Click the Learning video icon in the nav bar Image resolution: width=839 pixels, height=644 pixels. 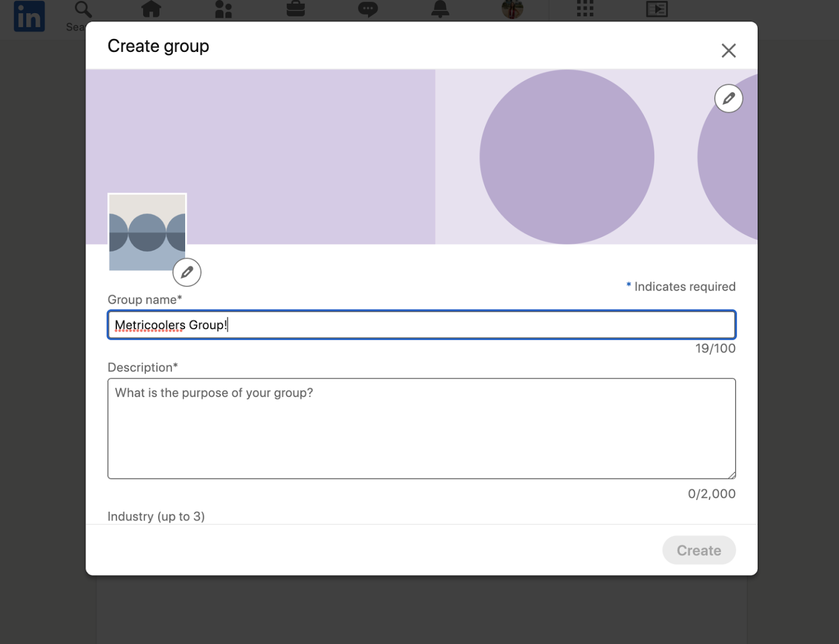coord(657,9)
